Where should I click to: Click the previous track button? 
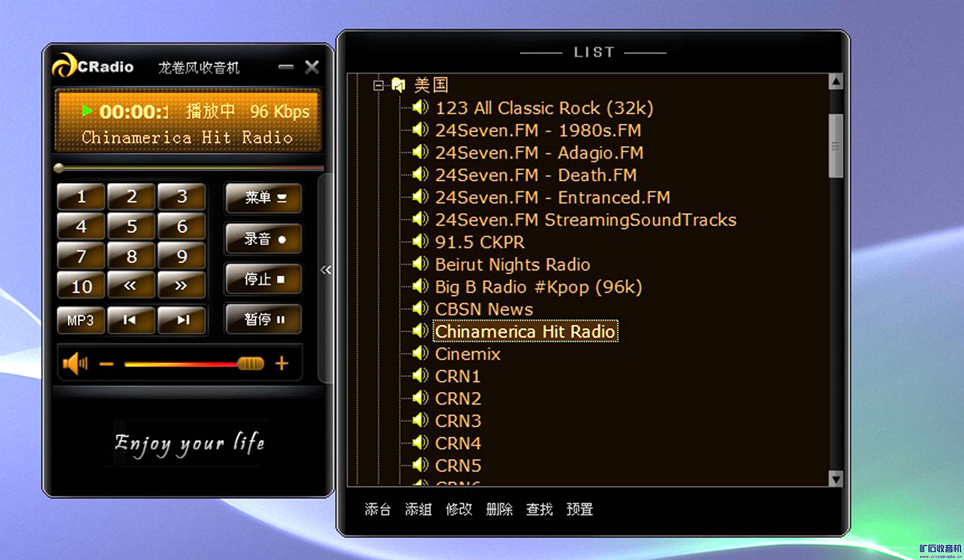(130, 320)
